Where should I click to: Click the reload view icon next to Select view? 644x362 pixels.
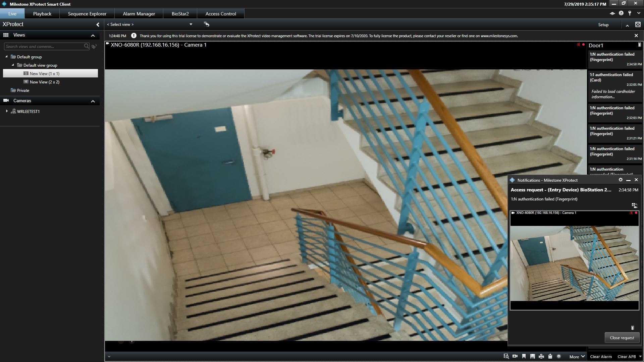(206, 24)
